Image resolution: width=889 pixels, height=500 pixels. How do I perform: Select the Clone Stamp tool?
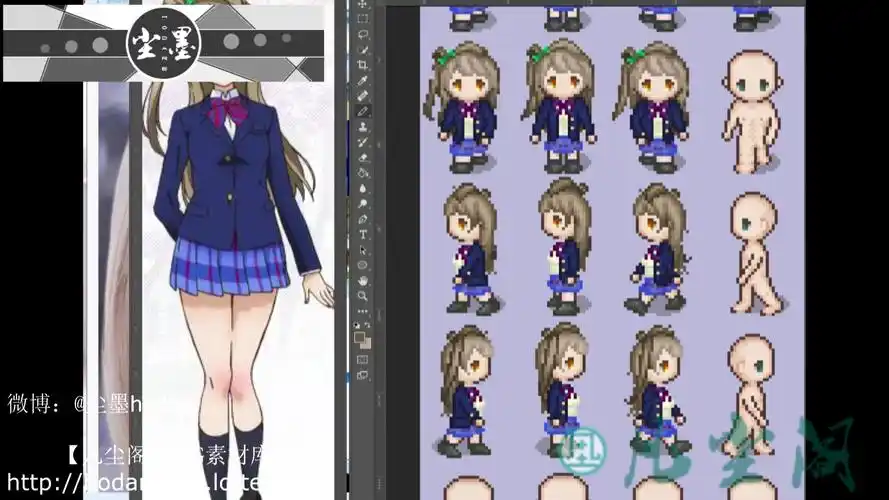pos(363,127)
